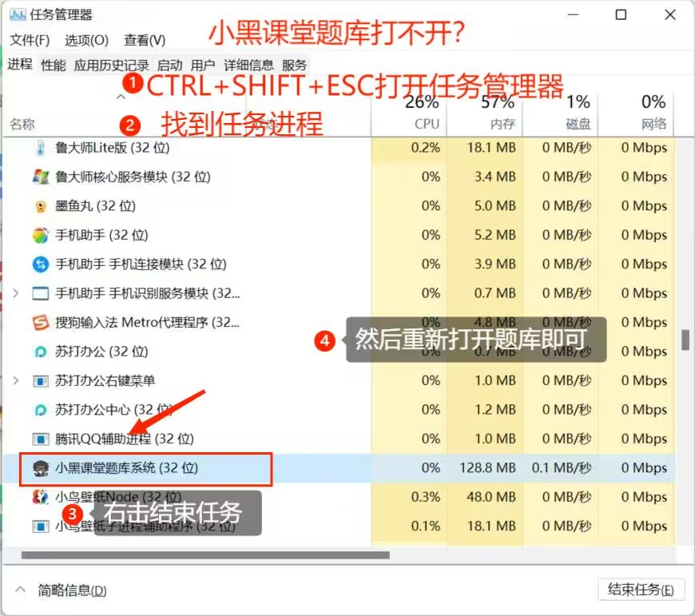This screenshot has width=695, height=616.
Task: Select the 腾讯QQ辅助进程 (32 位) row
Action: (339, 439)
